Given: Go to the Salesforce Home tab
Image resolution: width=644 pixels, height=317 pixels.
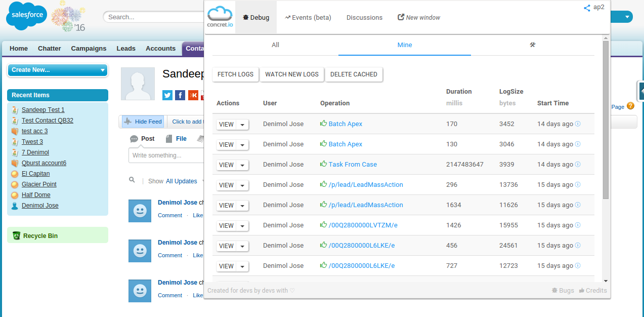Looking at the screenshot, I should 19,49.
